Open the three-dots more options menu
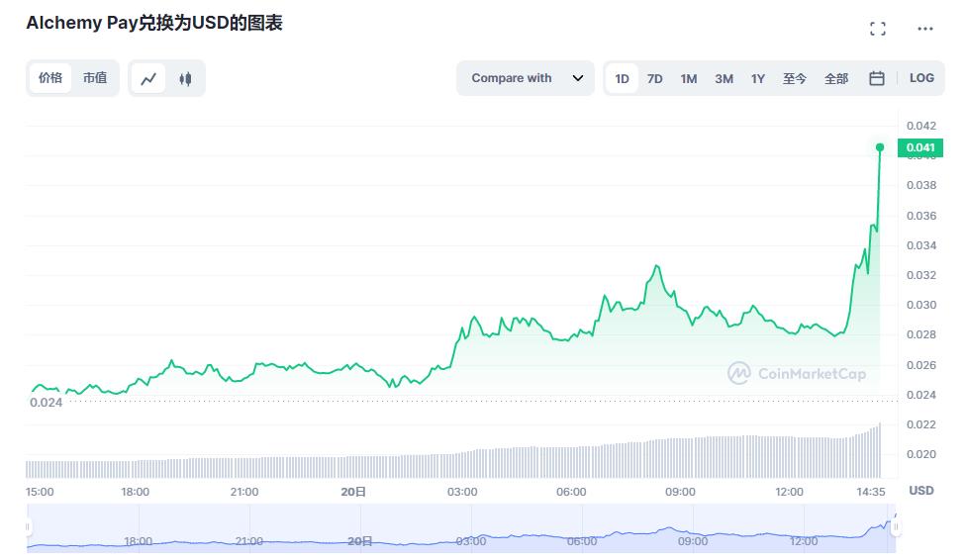This screenshot has height=560, width=966. [924, 29]
